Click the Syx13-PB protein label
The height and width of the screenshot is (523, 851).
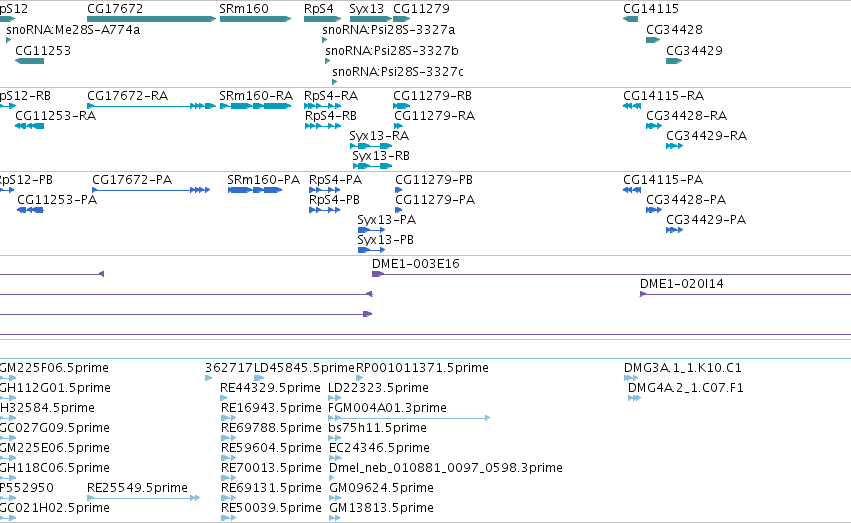point(385,240)
